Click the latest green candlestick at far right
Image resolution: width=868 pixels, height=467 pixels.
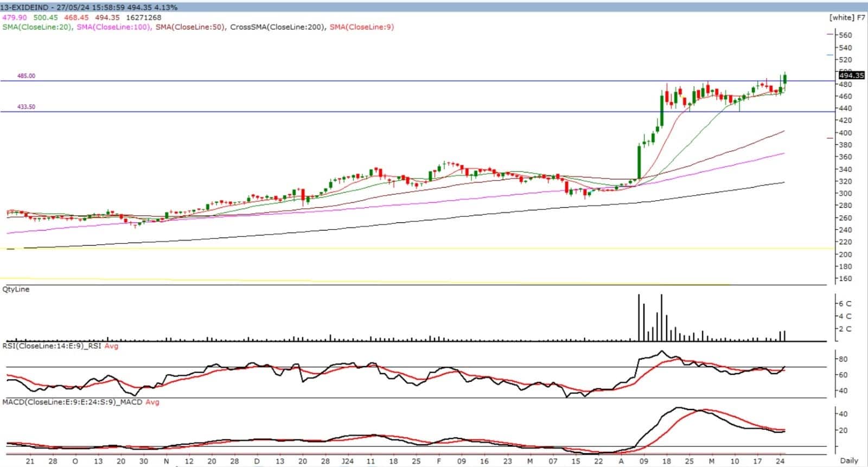[784, 79]
